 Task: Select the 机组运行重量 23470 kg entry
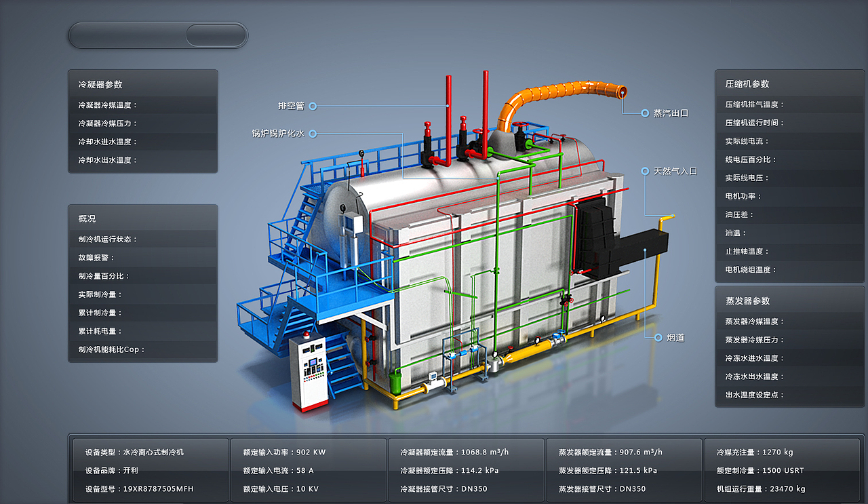click(761, 488)
